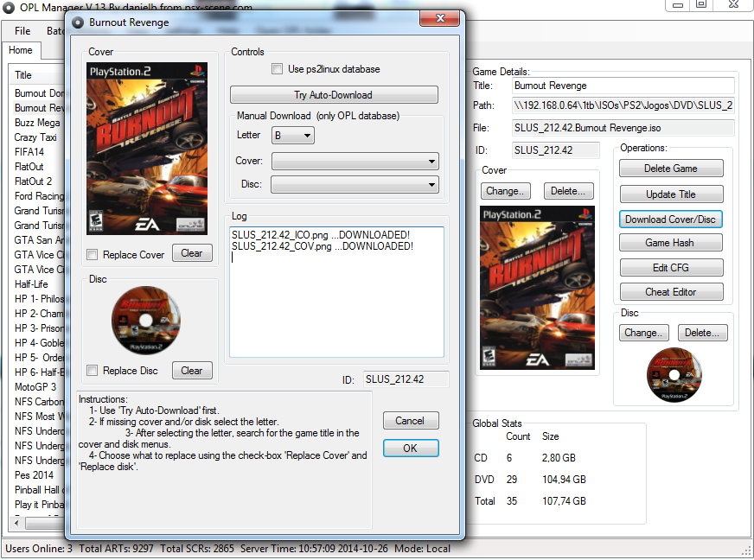The height and width of the screenshot is (560, 754).
Task: Click the game list left scroll arrow
Action: pyautogui.click(x=16, y=523)
